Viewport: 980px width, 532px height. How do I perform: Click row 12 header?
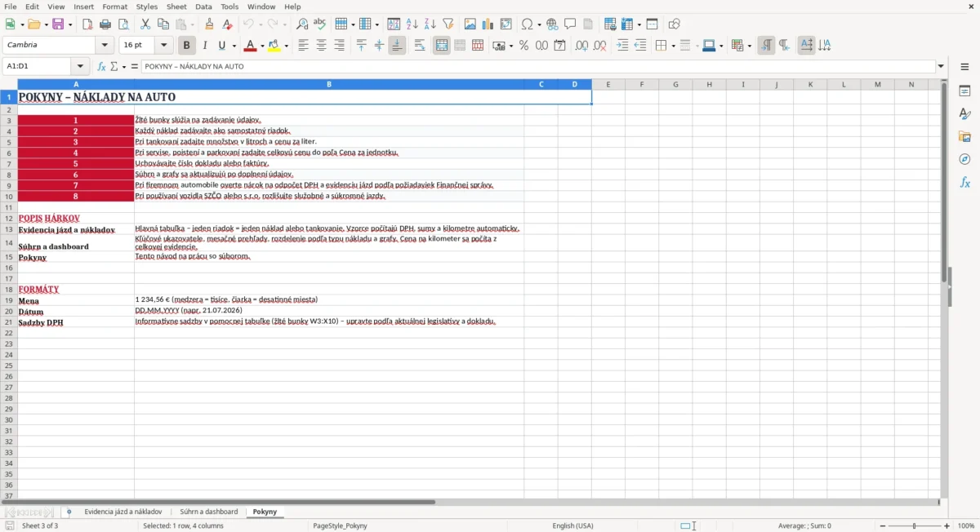pos(9,218)
